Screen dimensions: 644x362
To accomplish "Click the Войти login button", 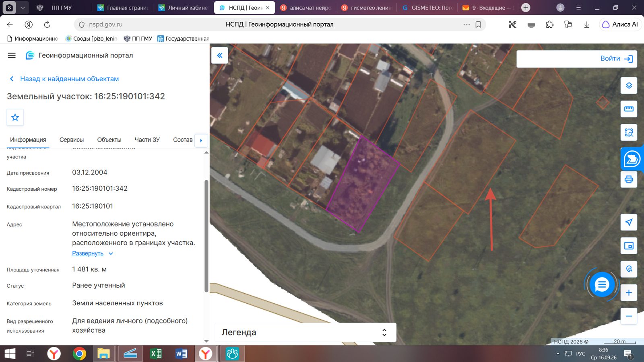I will point(617,59).
